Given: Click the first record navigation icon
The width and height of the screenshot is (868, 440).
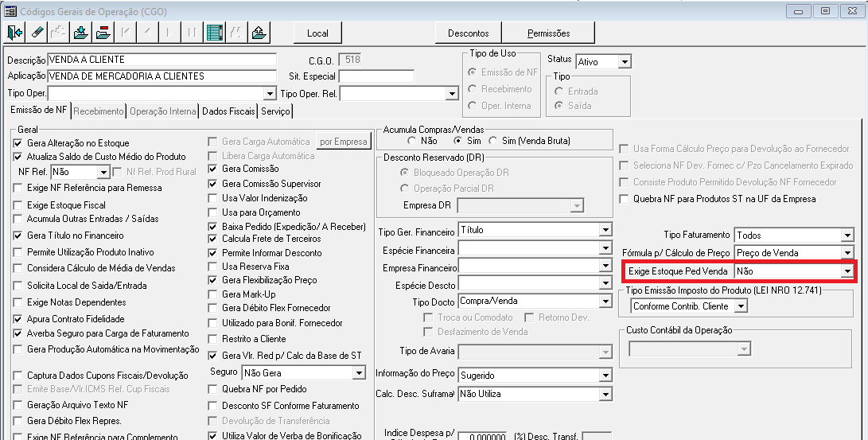Looking at the screenshot, I should pyautogui.click(x=126, y=33).
